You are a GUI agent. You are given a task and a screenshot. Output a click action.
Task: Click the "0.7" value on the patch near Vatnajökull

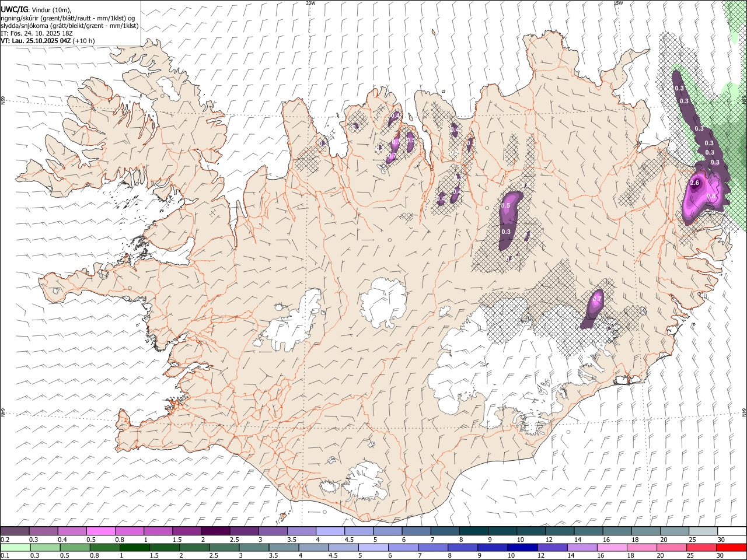click(596, 300)
